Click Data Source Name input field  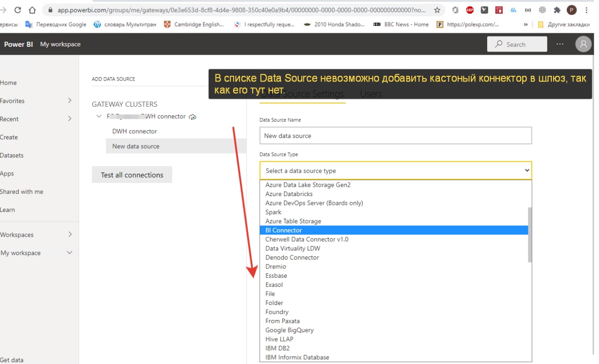pos(396,136)
